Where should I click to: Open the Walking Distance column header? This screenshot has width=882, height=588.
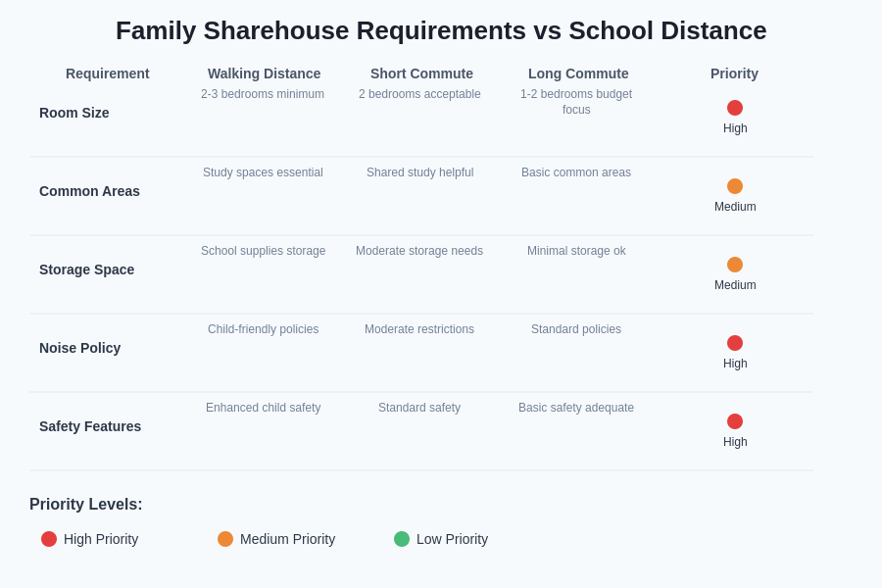tap(264, 73)
